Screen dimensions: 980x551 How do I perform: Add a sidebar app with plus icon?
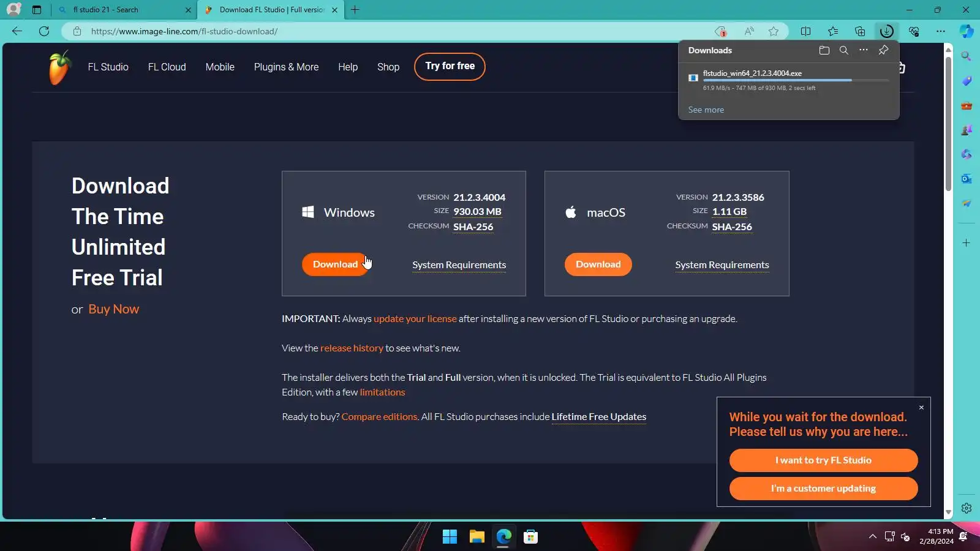pyautogui.click(x=967, y=243)
